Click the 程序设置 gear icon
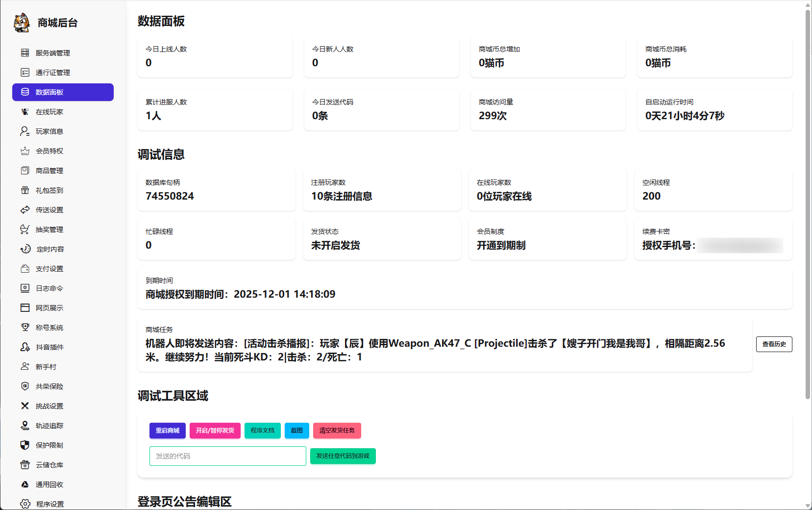The width and height of the screenshot is (812, 510). click(x=25, y=504)
